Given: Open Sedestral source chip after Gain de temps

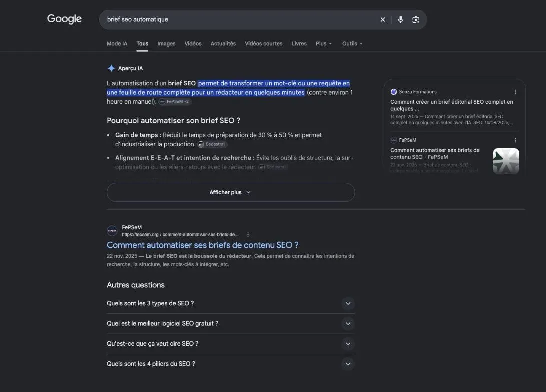Looking at the screenshot, I should click(212, 144).
